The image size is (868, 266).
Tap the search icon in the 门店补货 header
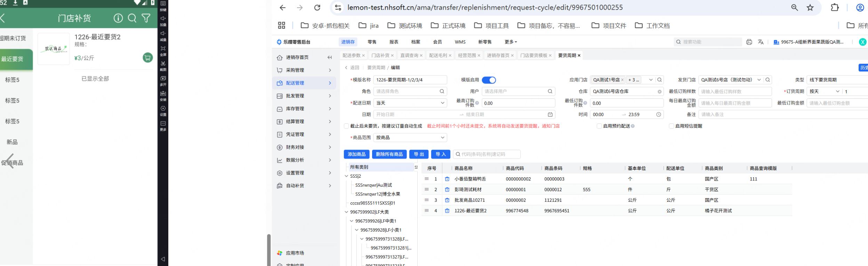[x=132, y=18]
